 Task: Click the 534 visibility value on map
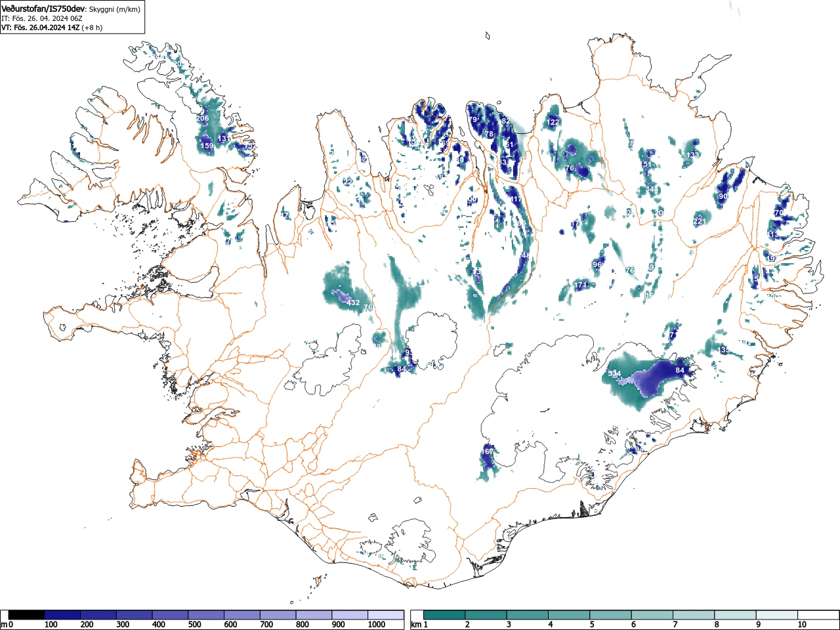tap(614, 374)
